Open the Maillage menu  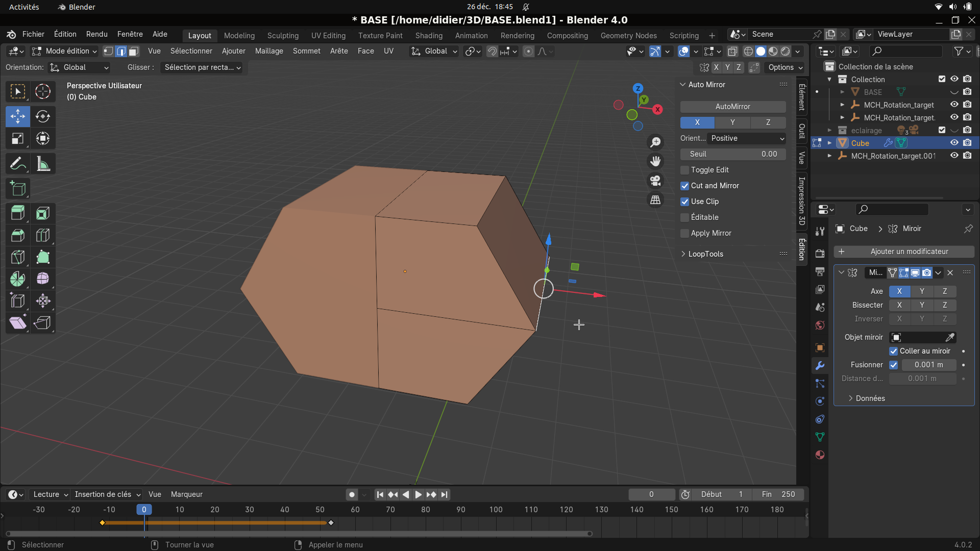click(269, 51)
